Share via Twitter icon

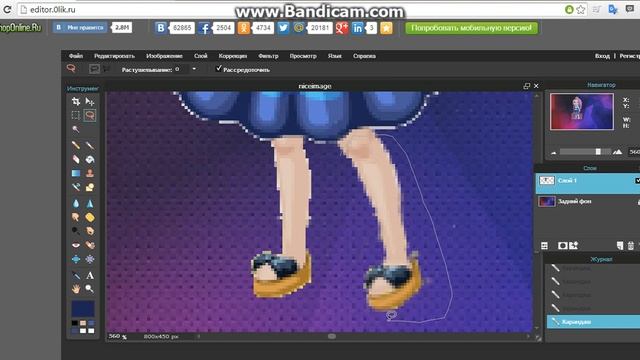click(283, 28)
